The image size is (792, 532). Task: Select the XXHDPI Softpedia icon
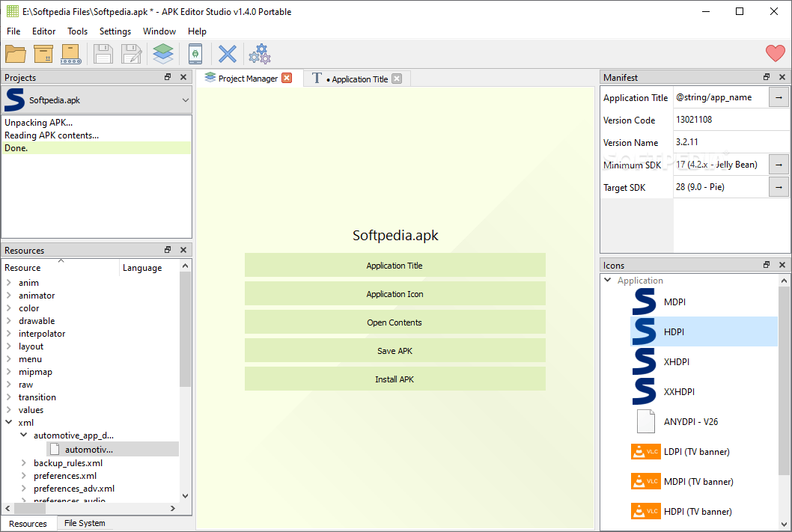pos(679,391)
